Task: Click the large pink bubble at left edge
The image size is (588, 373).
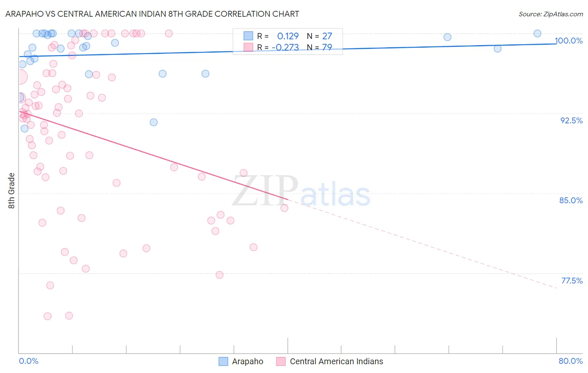Action: coord(19,77)
